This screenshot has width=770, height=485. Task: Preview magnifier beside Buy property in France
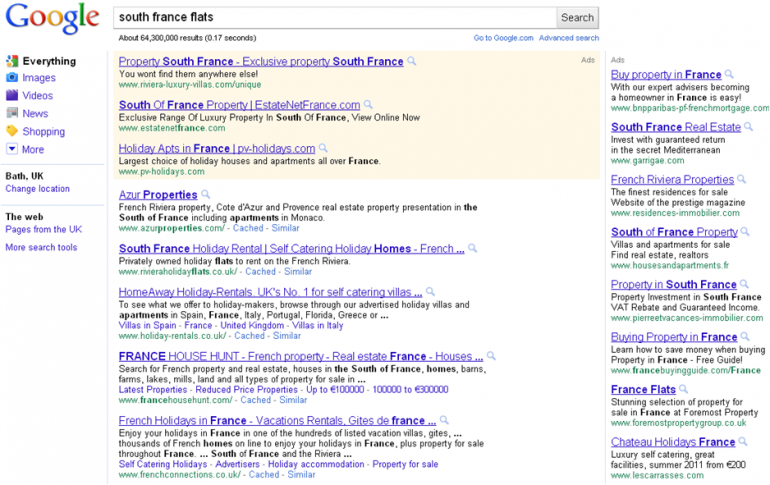(729, 74)
